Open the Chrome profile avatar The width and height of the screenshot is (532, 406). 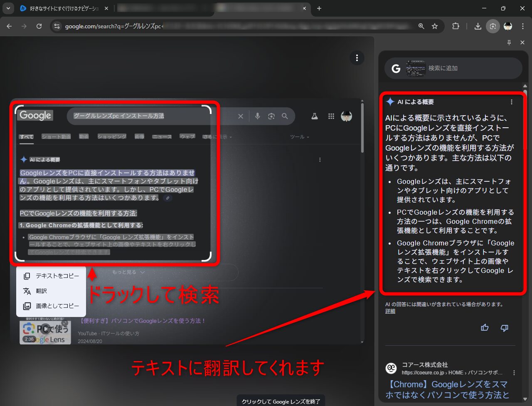pos(508,26)
